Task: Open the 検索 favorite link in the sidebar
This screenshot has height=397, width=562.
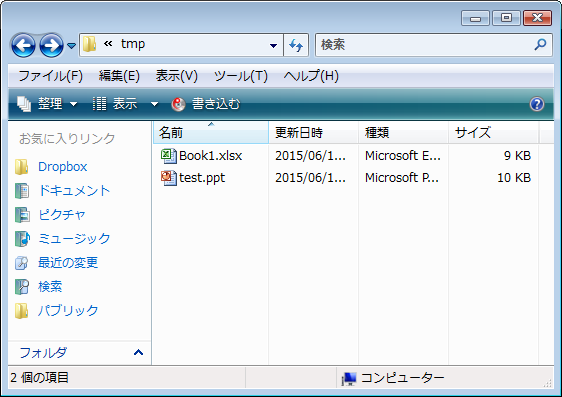Action: (x=50, y=287)
